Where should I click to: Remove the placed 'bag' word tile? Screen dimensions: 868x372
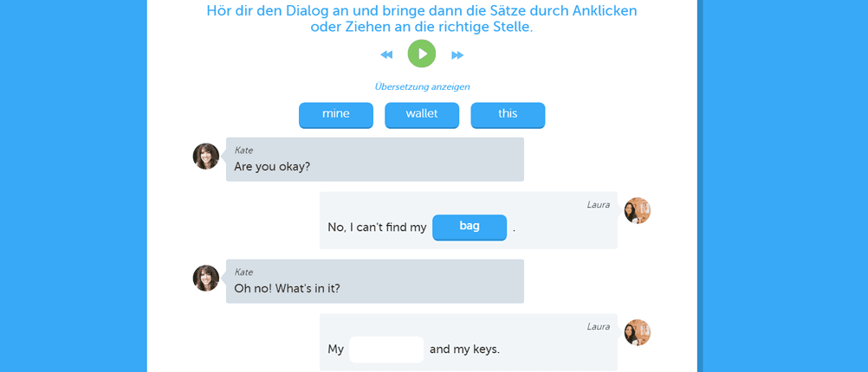470,228
